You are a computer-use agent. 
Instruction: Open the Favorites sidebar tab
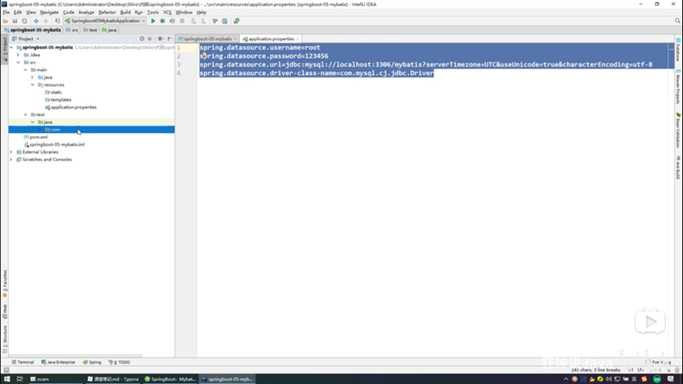5,283
